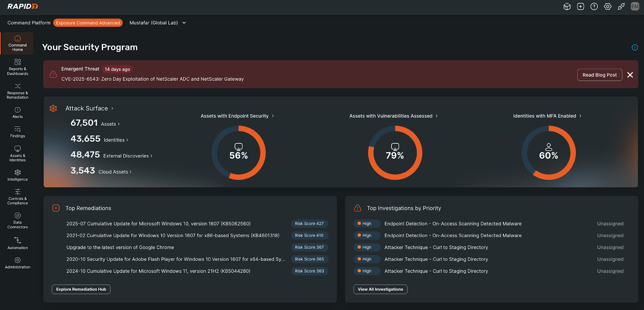Image resolution: width=644 pixels, height=310 pixels.
Task: Click the 79% vulnerabilities assessed donut chart
Action: 395,153
